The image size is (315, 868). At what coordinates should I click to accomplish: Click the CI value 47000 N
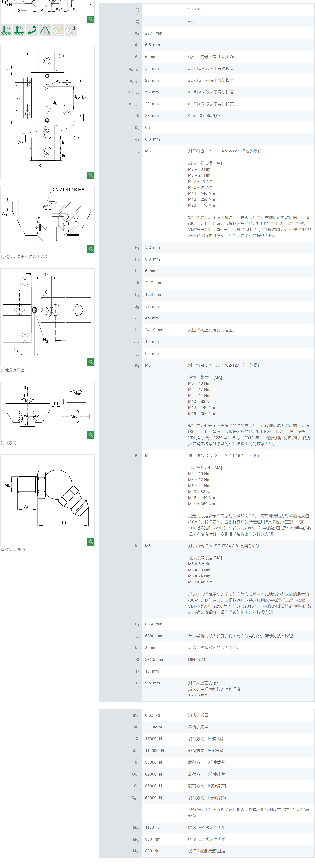[153, 739]
